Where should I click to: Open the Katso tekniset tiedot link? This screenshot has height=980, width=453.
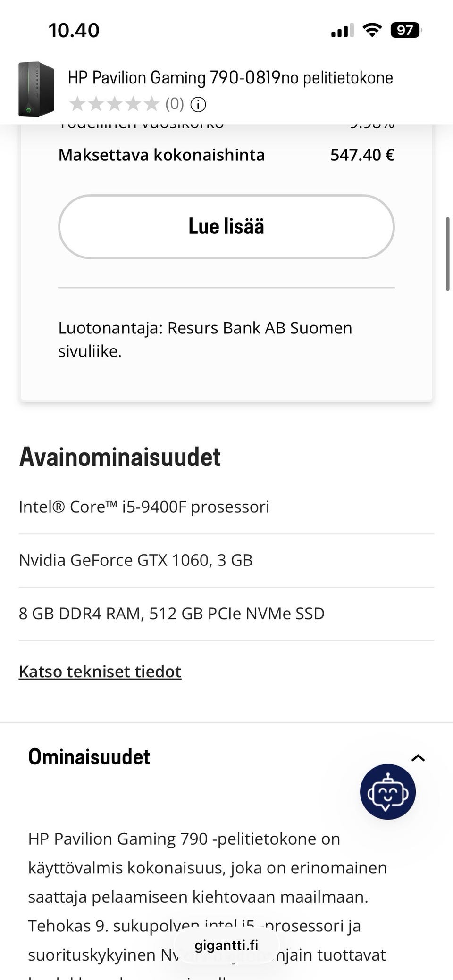(x=100, y=672)
